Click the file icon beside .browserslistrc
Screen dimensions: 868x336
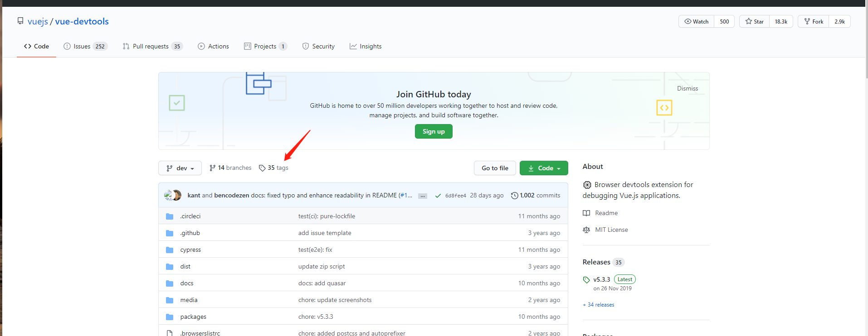[170, 333]
